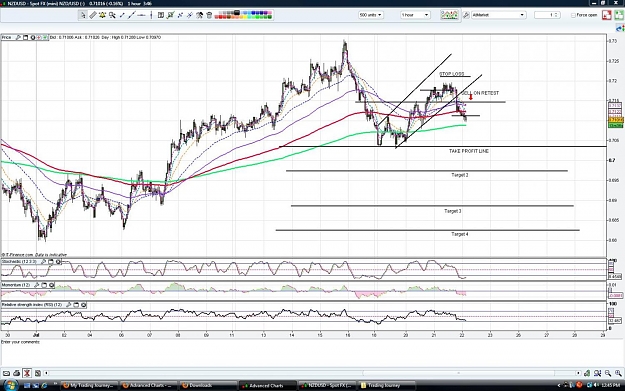Select the ruler drawing tool
The height and width of the screenshot is (391, 625).
point(93,15)
